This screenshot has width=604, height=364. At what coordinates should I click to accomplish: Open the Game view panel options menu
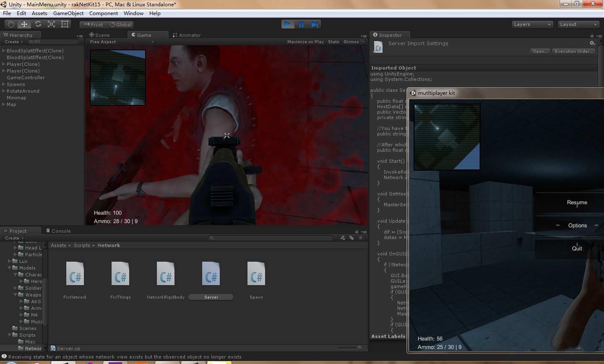364,36
